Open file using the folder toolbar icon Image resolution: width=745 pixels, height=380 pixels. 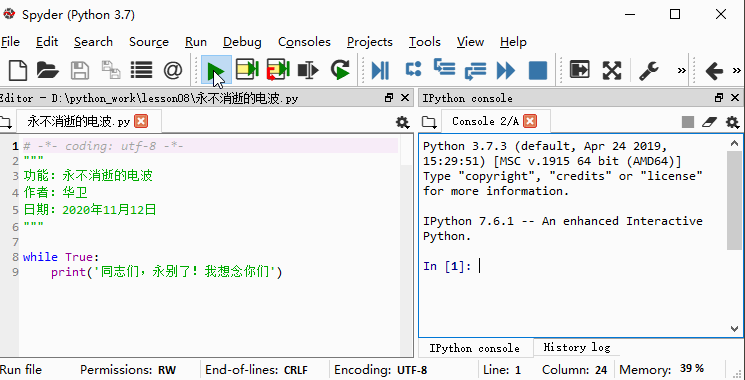[48, 70]
